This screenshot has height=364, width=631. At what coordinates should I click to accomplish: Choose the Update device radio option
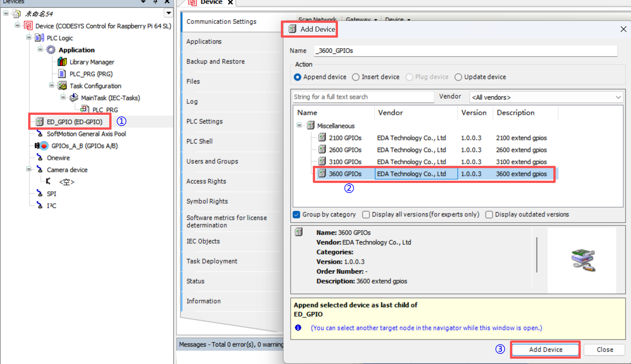coord(458,77)
